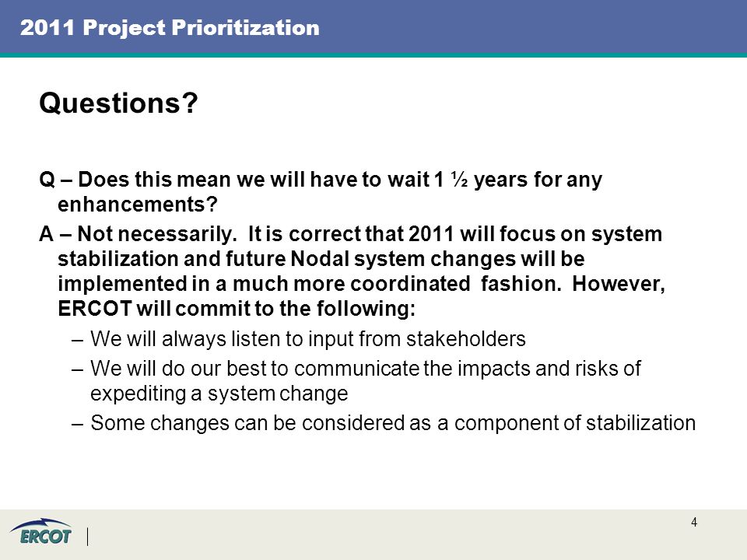Click the teal stripe under the header
The image size is (747, 560).
373,54
